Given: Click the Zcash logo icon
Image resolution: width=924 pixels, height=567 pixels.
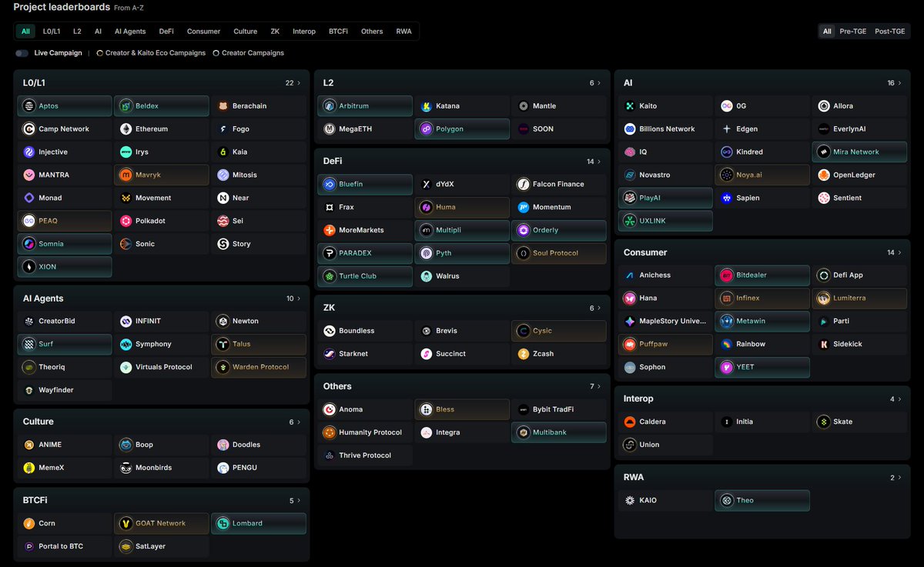Looking at the screenshot, I should tap(523, 354).
